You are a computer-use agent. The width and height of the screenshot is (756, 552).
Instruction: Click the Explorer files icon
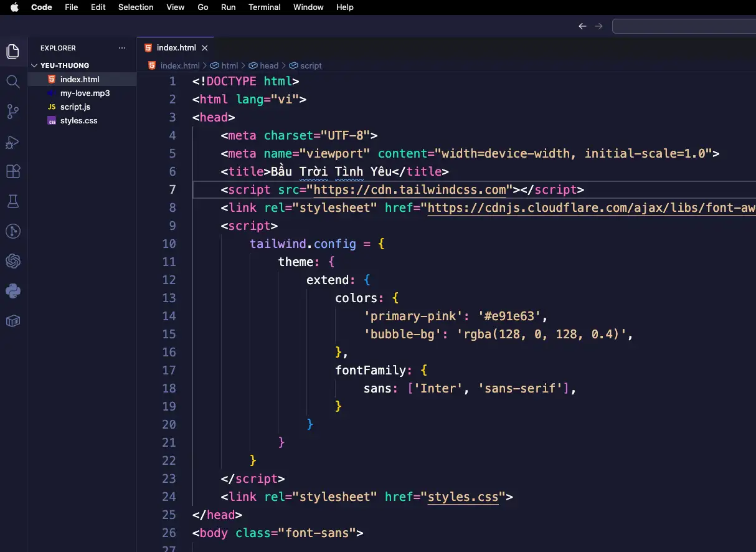click(x=12, y=52)
